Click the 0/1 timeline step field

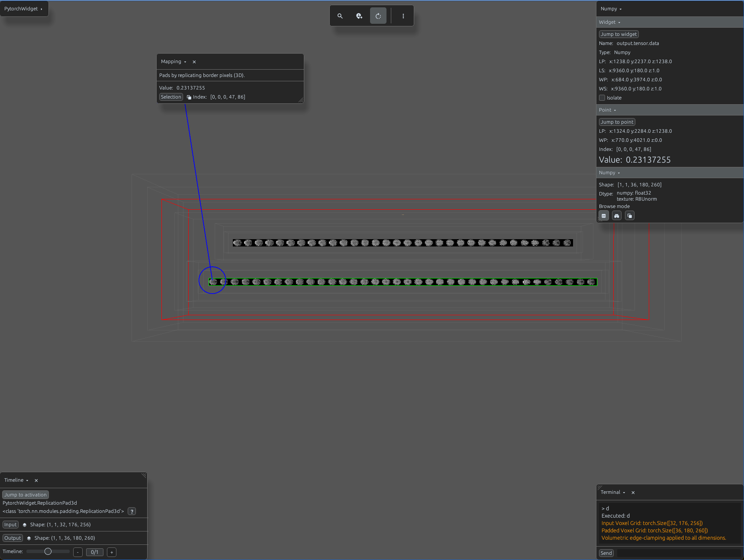click(x=95, y=552)
